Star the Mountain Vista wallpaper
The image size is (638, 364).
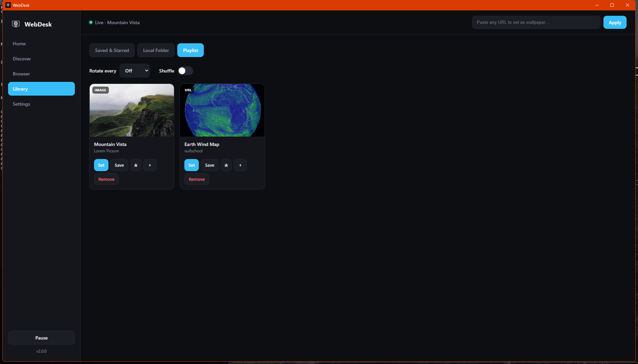[x=136, y=165]
